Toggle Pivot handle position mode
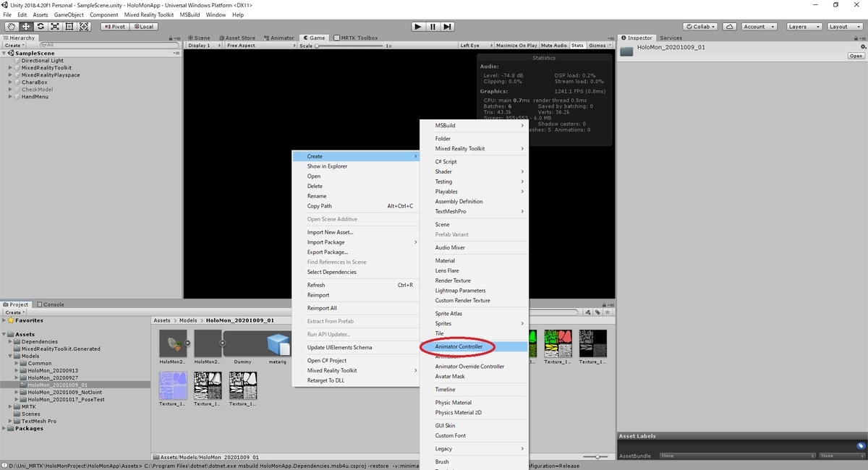The width and height of the screenshot is (868, 470). (114, 26)
